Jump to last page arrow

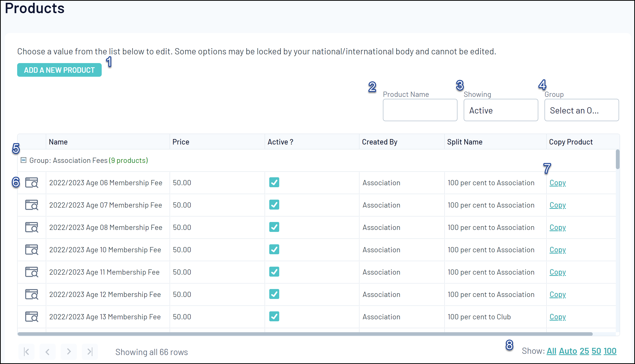click(x=90, y=352)
